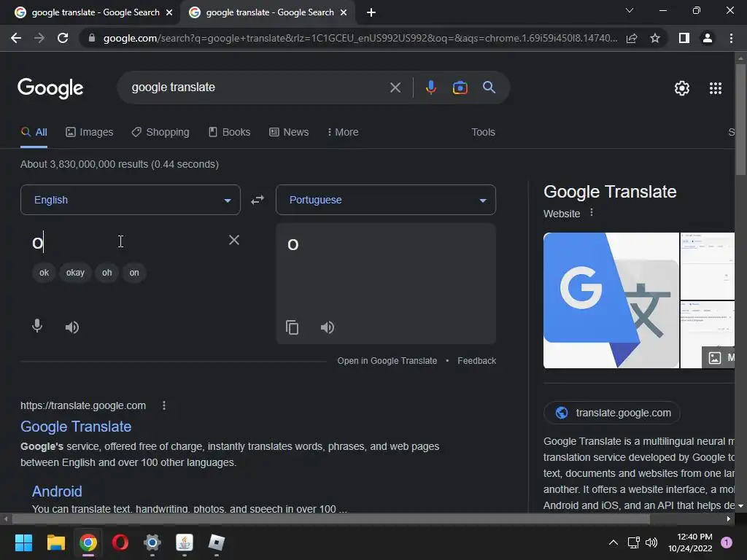
Task: Listen to the source text pronunciation
Action: pyautogui.click(x=72, y=327)
